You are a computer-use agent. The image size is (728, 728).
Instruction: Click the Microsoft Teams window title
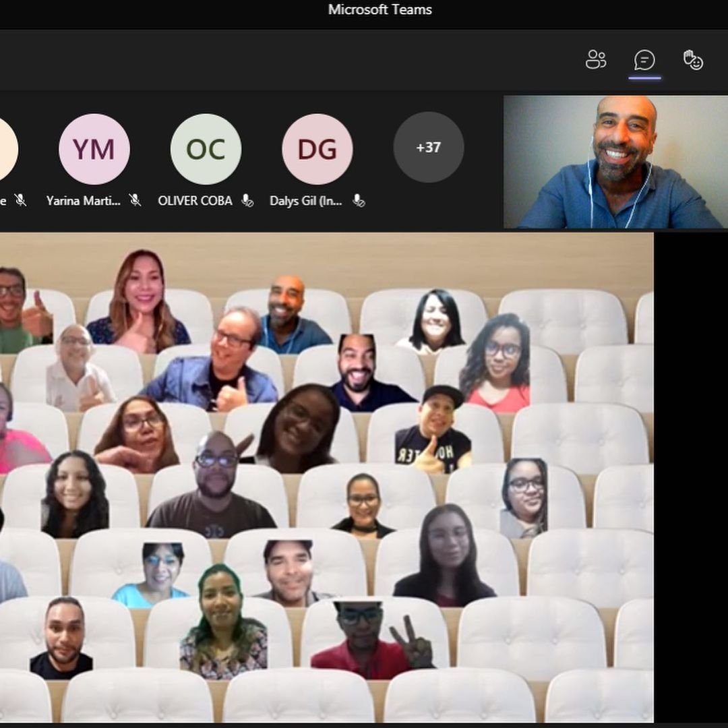[x=380, y=9]
